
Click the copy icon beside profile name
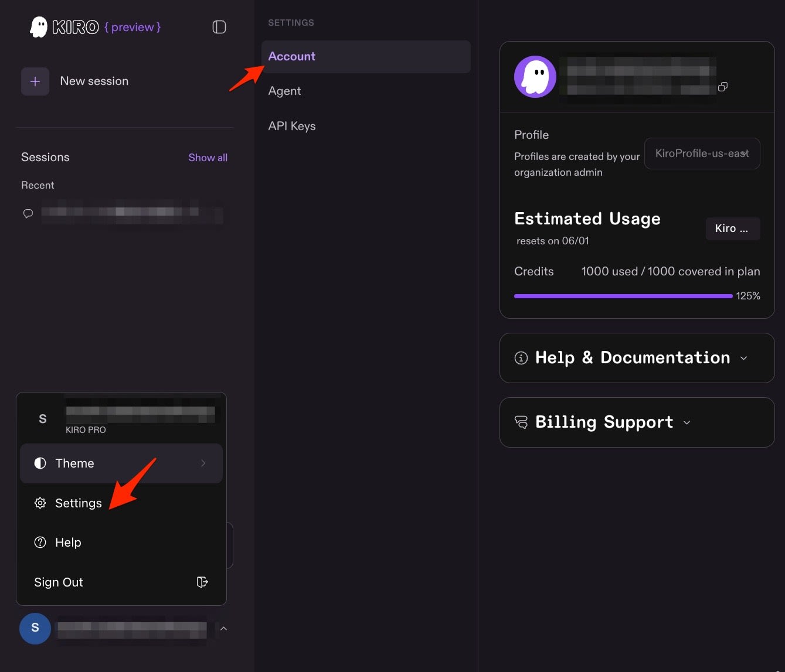click(723, 87)
